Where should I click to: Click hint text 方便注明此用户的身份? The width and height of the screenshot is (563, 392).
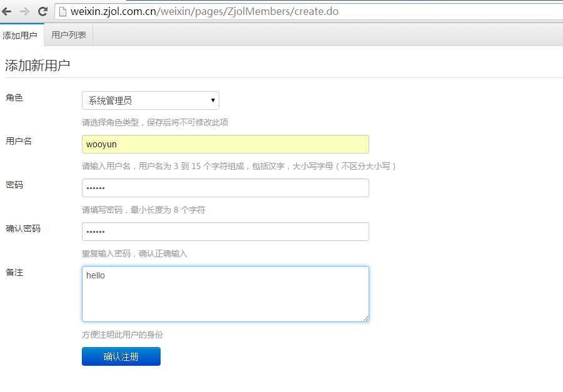click(x=122, y=335)
